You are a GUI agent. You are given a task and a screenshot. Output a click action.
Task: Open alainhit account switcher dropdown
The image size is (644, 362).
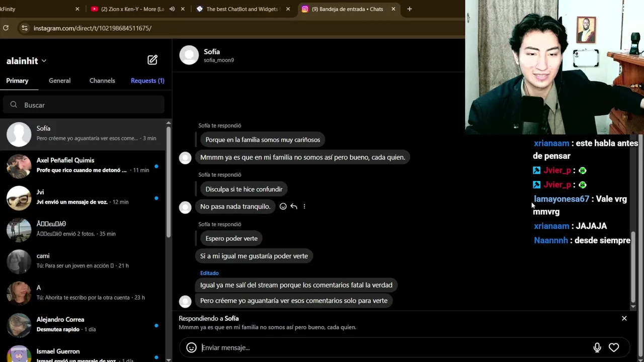pyautogui.click(x=27, y=61)
